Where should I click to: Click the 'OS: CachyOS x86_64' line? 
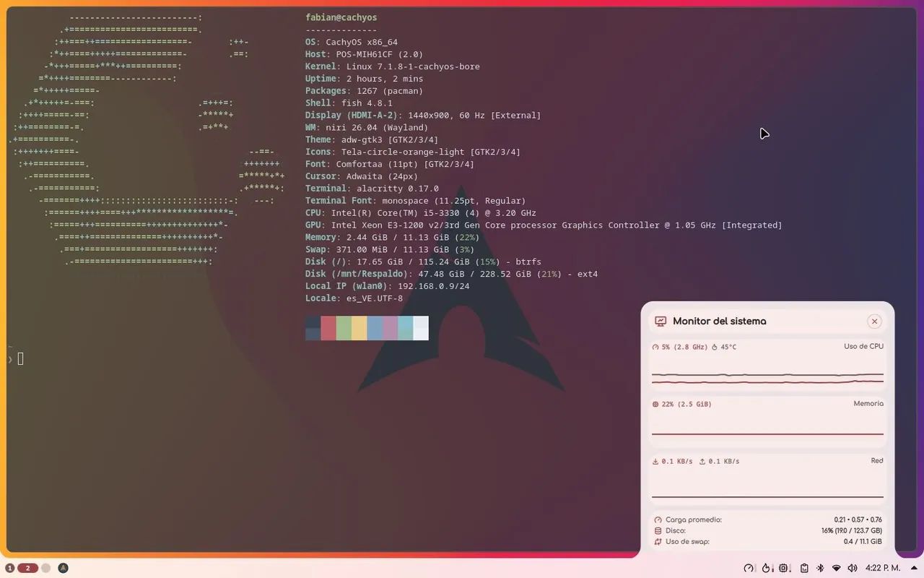tap(352, 42)
